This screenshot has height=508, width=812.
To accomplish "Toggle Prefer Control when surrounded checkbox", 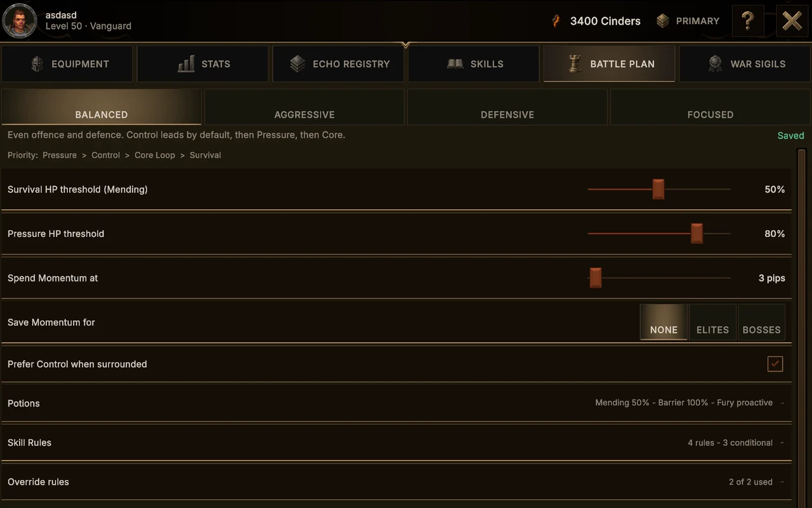I will 775,364.
